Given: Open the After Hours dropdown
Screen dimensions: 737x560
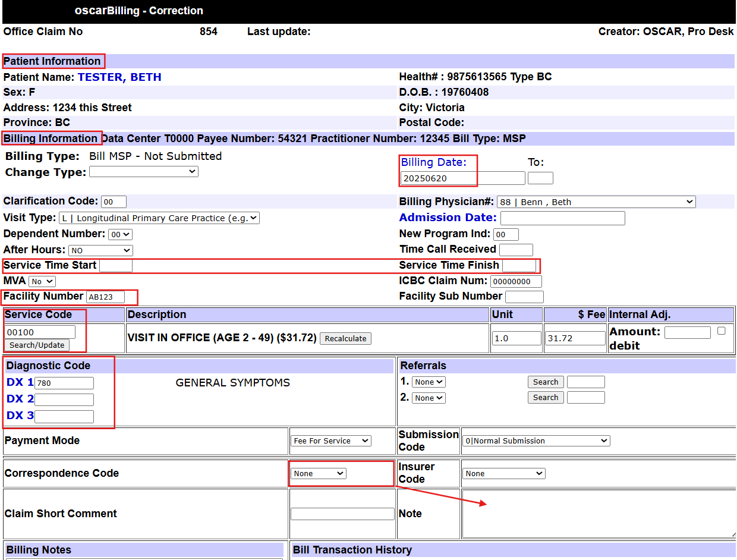Looking at the screenshot, I should pyautogui.click(x=100, y=250).
